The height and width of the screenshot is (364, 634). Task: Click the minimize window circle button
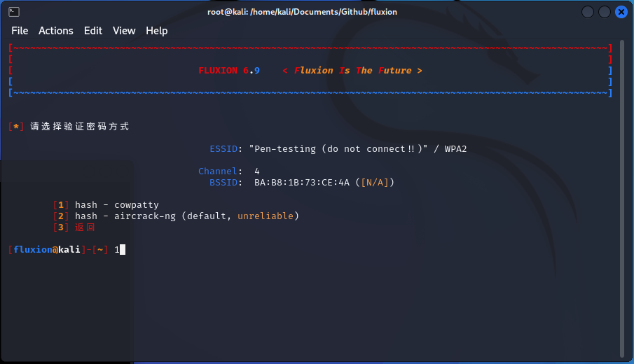click(x=588, y=12)
